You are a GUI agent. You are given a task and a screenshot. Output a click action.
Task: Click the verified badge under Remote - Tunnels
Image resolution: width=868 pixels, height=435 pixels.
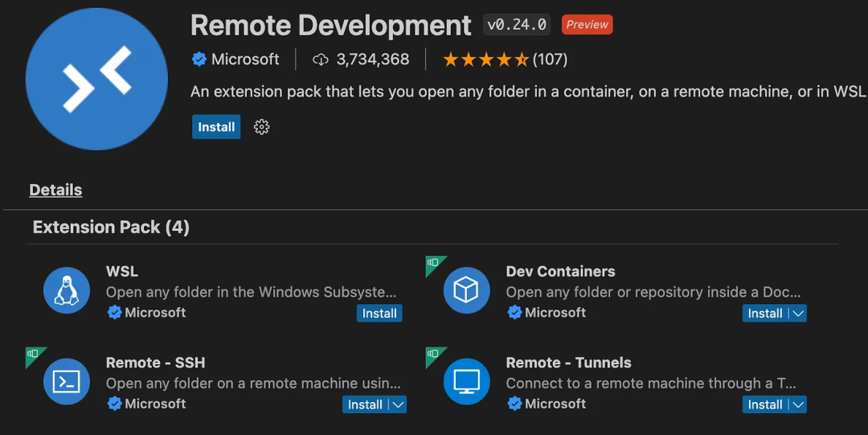(x=514, y=404)
